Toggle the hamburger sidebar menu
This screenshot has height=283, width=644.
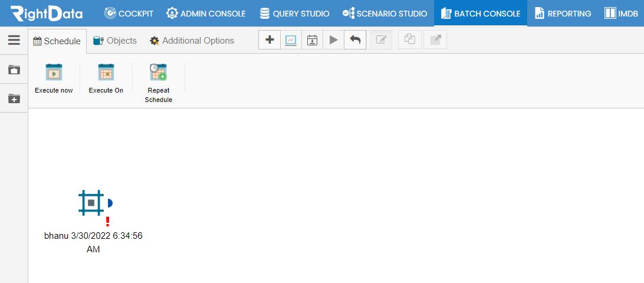[14, 40]
